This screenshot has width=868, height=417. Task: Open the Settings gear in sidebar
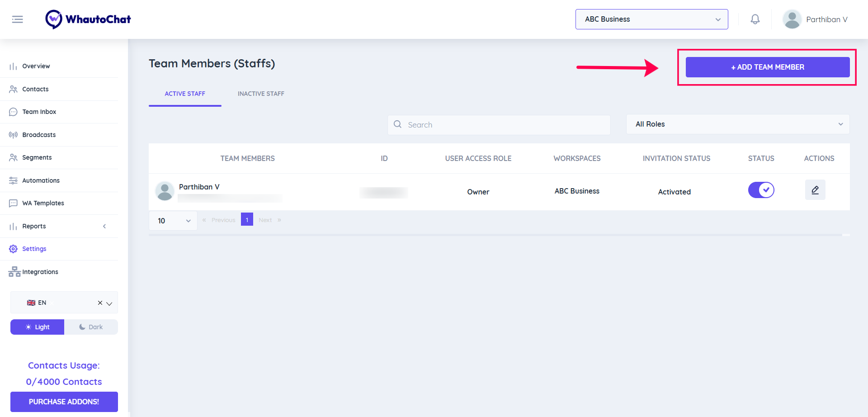pyautogui.click(x=14, y=249)
